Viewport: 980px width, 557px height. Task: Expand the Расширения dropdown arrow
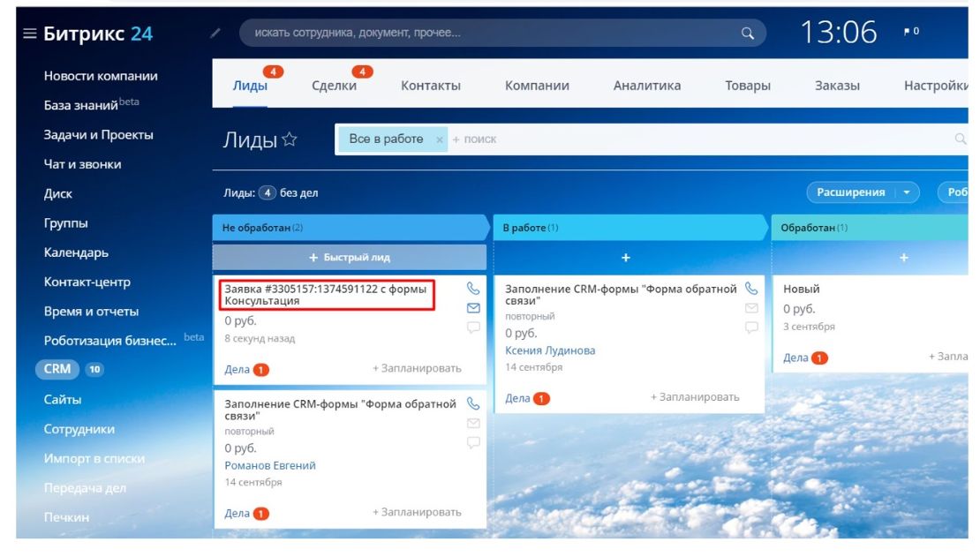906,192
